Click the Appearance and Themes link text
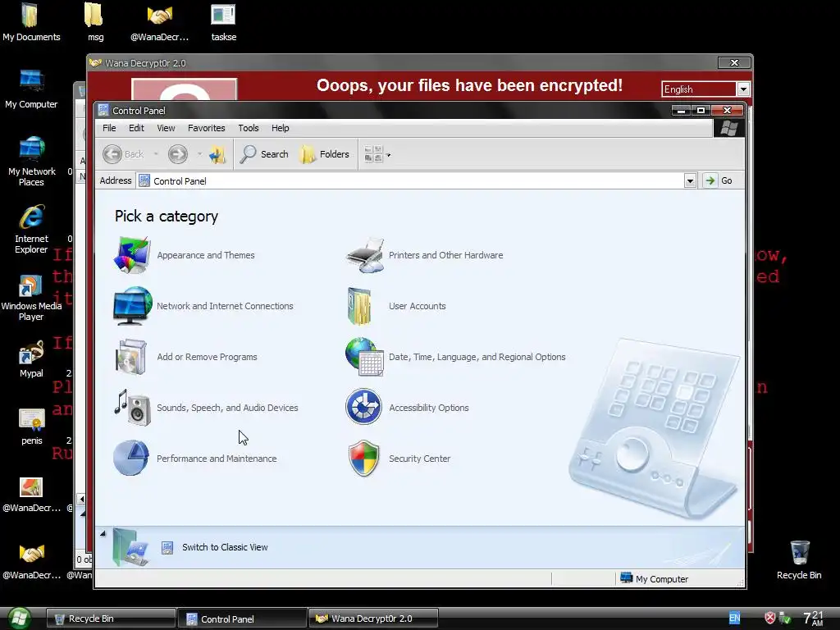This screenshot has height=630, width=840. click(x=206, y=255)
